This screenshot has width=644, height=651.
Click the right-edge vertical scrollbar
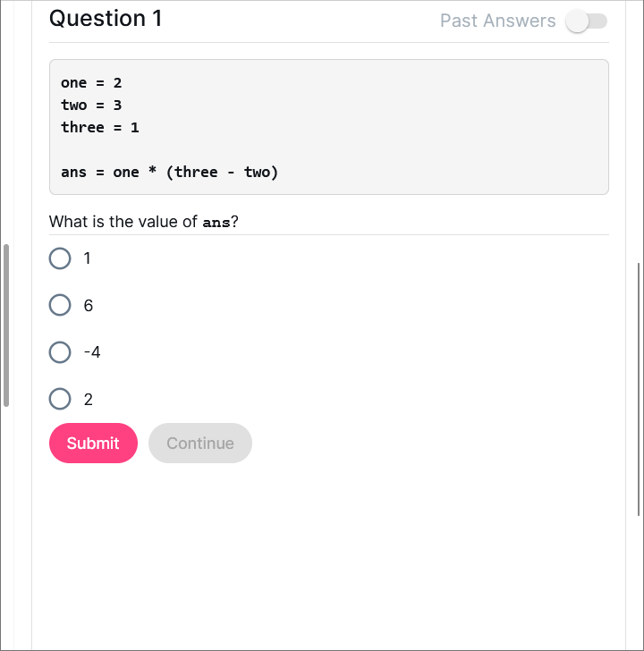pyautogui.click(x=639, y=389)
